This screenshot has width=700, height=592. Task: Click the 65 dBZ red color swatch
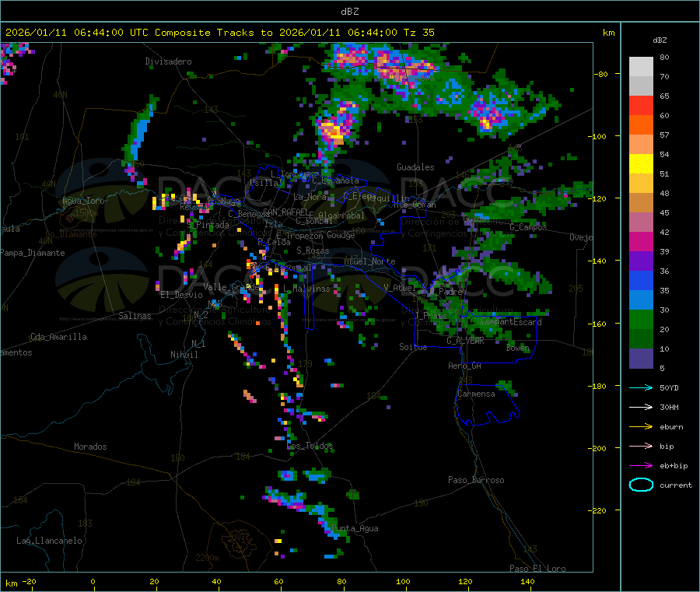[641, 105]
